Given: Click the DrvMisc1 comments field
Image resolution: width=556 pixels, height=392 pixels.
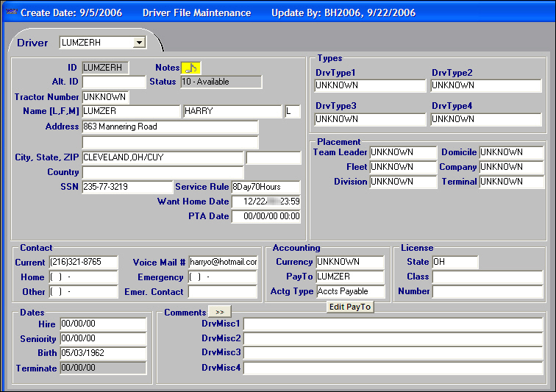Looking at the screenshot, I should [393, 324].
